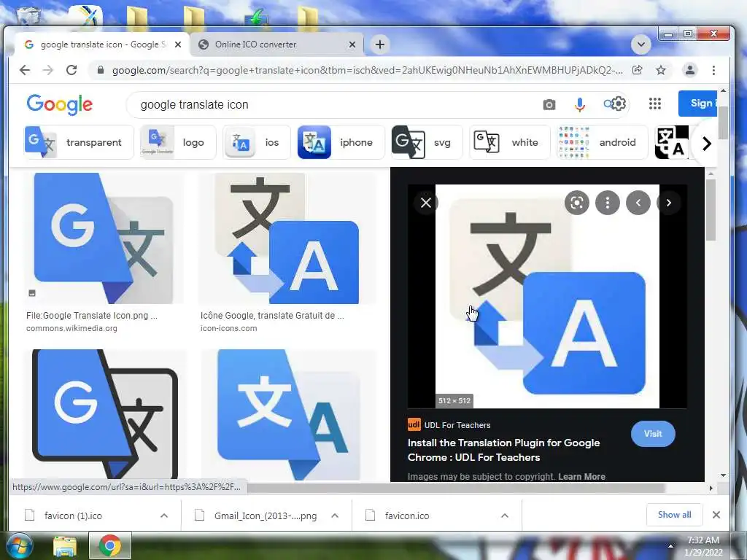Click the Google logo

(60, 104)
